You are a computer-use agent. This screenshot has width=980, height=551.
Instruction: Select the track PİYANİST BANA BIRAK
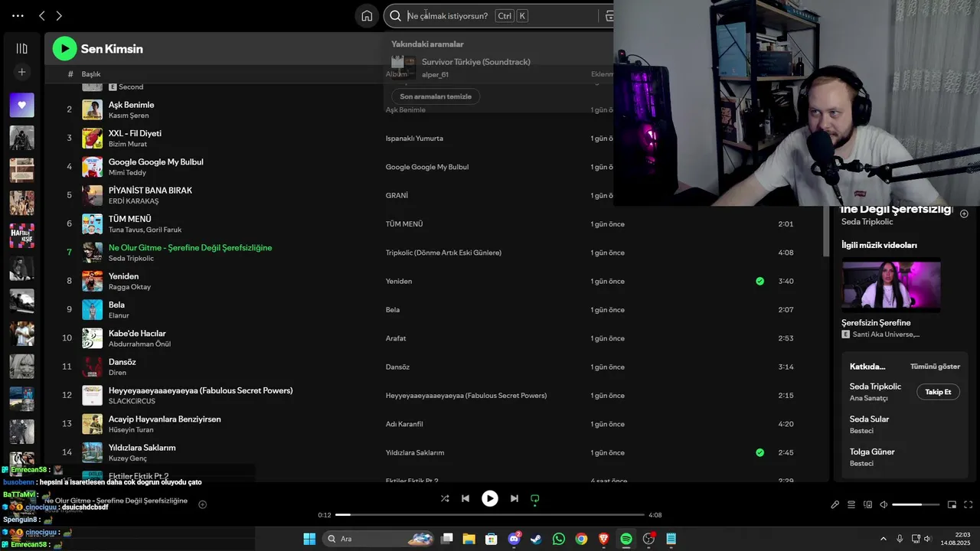(x=150, y=191)
